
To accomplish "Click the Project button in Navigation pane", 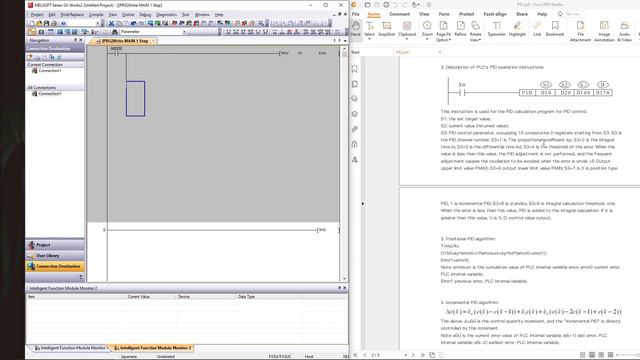I will [x=55, y=245].
